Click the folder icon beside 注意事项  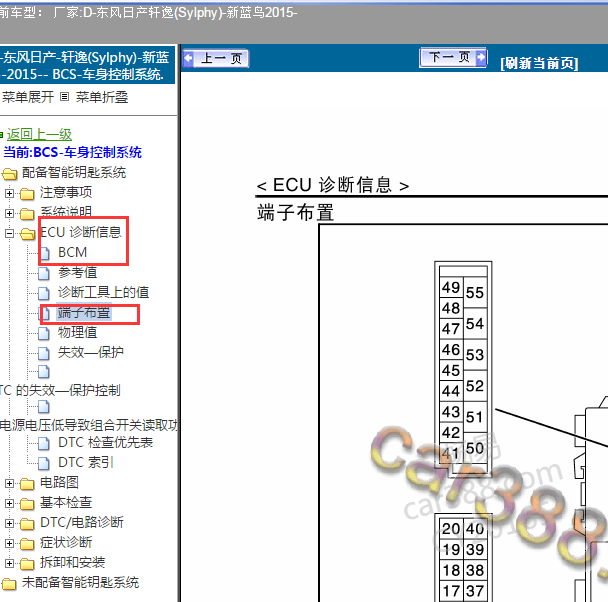(27, 193)
